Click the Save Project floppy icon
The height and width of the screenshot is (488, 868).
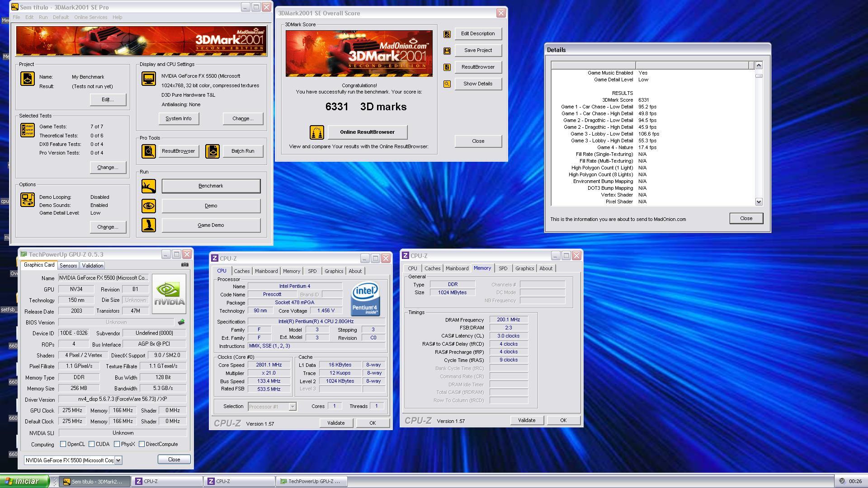point(447,51)
